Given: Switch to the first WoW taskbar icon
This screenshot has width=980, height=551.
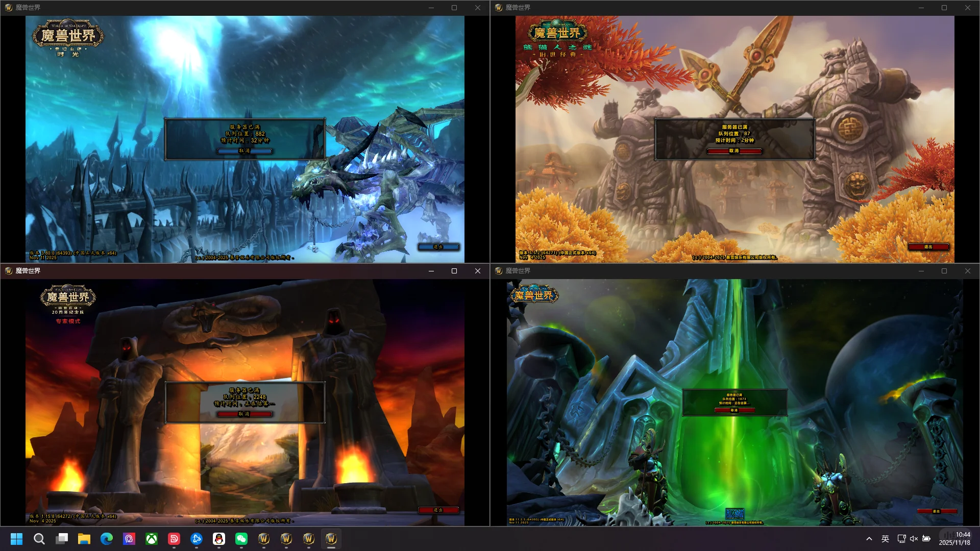Looking at the screenshot, I should pyautogui.click(x=264, y=539).
